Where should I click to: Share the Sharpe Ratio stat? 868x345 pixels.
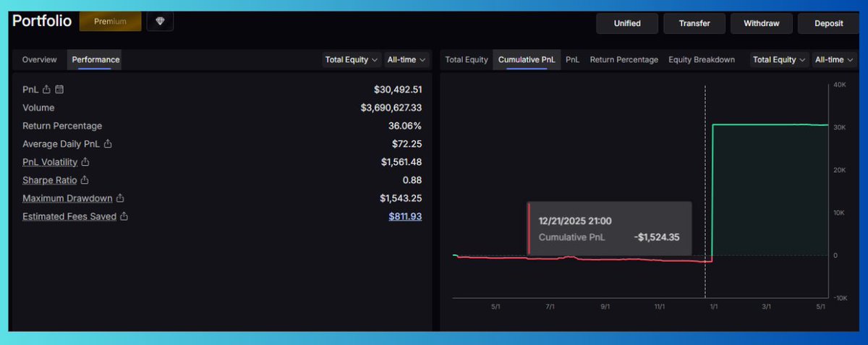(84, 180)
